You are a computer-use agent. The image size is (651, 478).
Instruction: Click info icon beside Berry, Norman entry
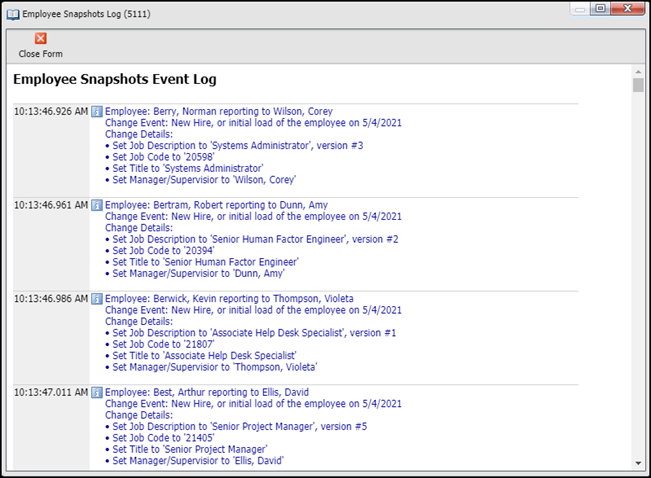point(97,112)
